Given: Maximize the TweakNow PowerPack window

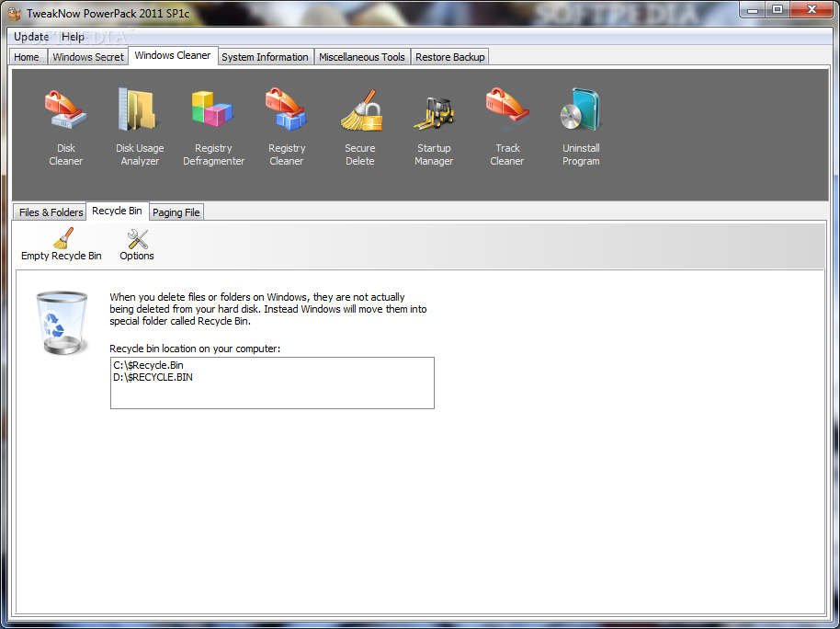Looking at the screenshot, I should click(x=778, y=10).
